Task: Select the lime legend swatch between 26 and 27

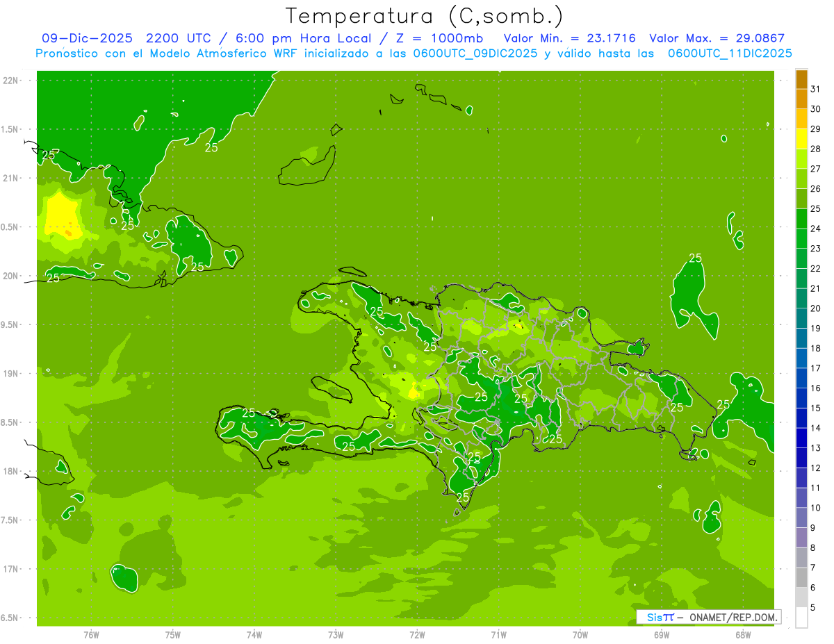Action: 801,179
